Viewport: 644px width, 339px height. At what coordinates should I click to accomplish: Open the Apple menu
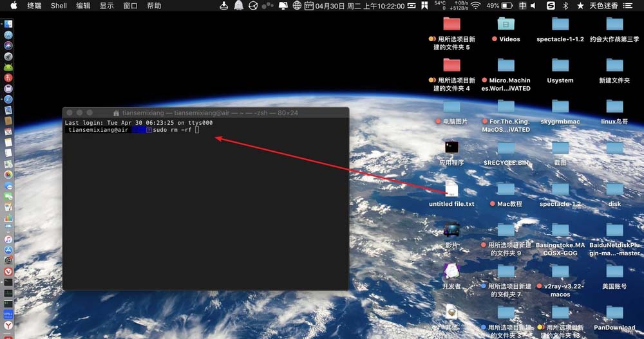coord(14,5)
